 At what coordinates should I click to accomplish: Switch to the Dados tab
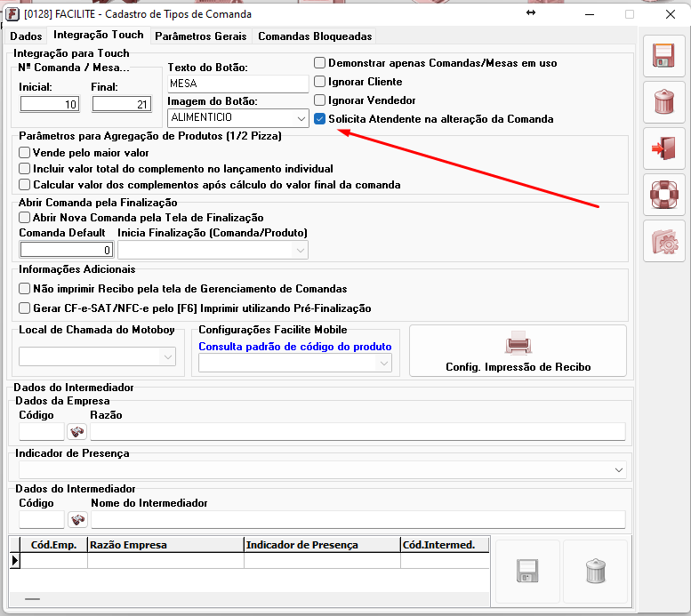(x=26, y=36)
